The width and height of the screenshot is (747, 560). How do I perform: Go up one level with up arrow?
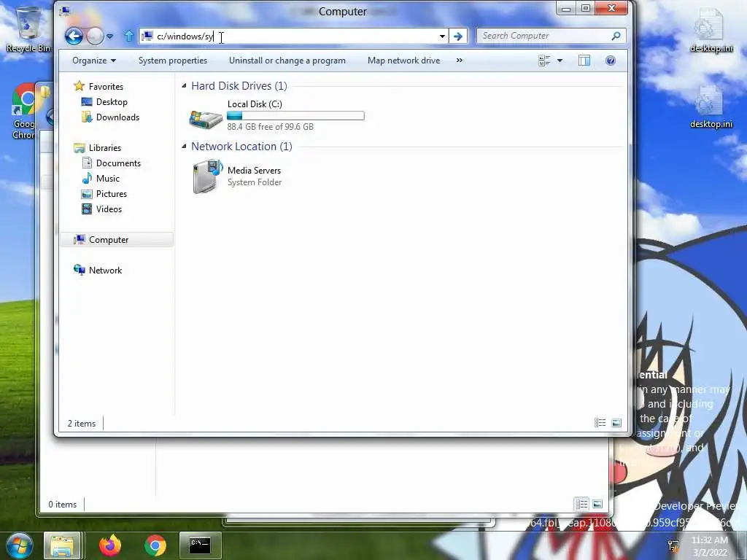[x=128, y=36]
